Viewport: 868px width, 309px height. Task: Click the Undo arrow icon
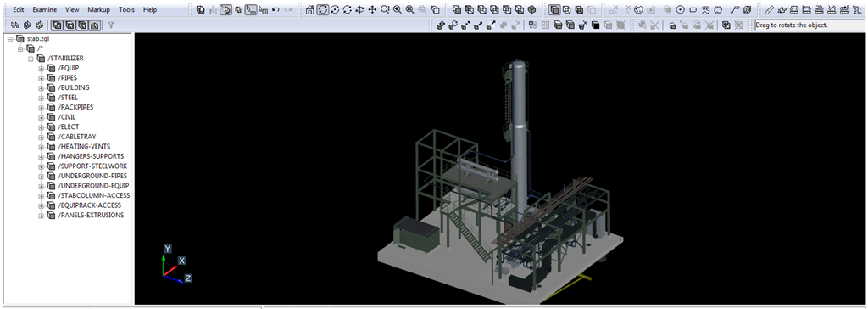tap(275, 10)
